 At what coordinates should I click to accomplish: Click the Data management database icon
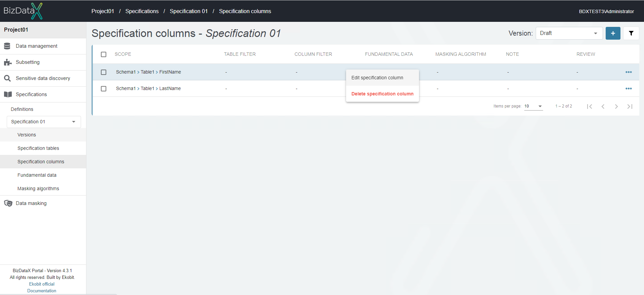click(7, 46)
